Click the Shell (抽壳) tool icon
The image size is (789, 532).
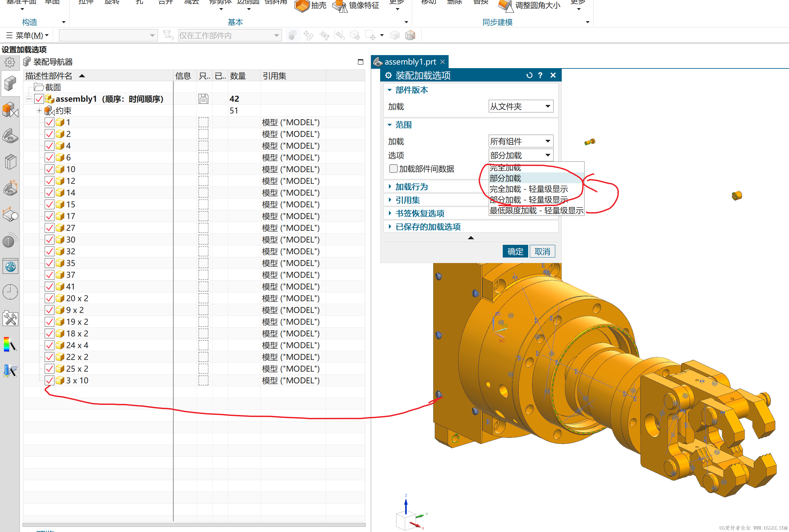pyautogui.click(x=302, y=6)
